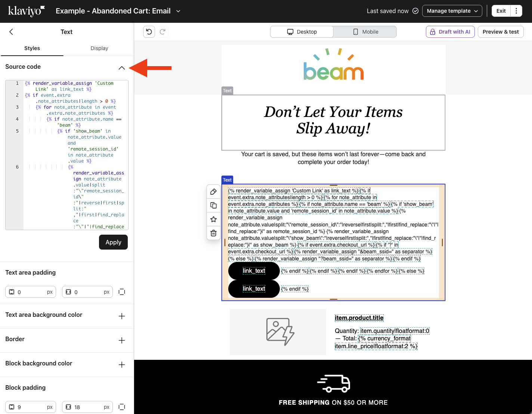Save the selected block with the star icon
This screenshot has height=414, width=532.
213,219
